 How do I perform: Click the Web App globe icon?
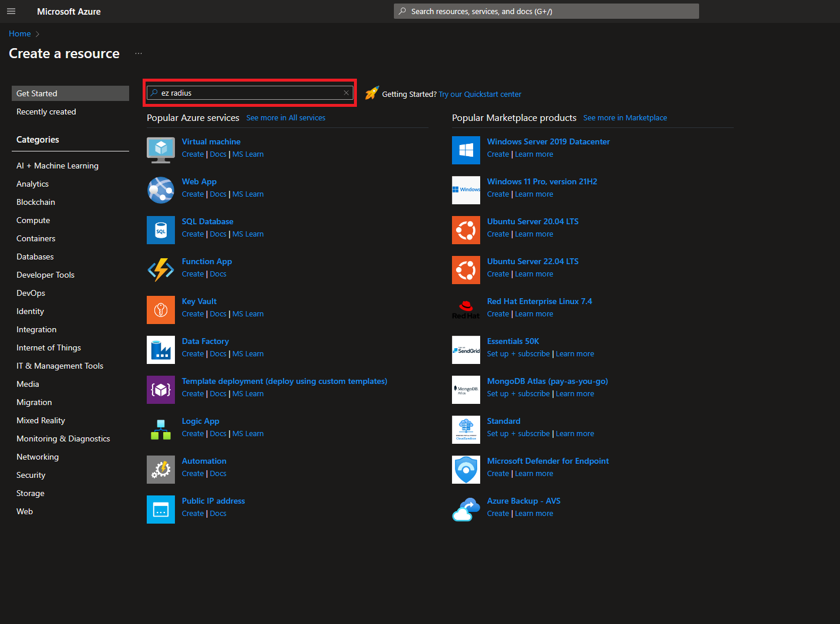click(161, 190)
